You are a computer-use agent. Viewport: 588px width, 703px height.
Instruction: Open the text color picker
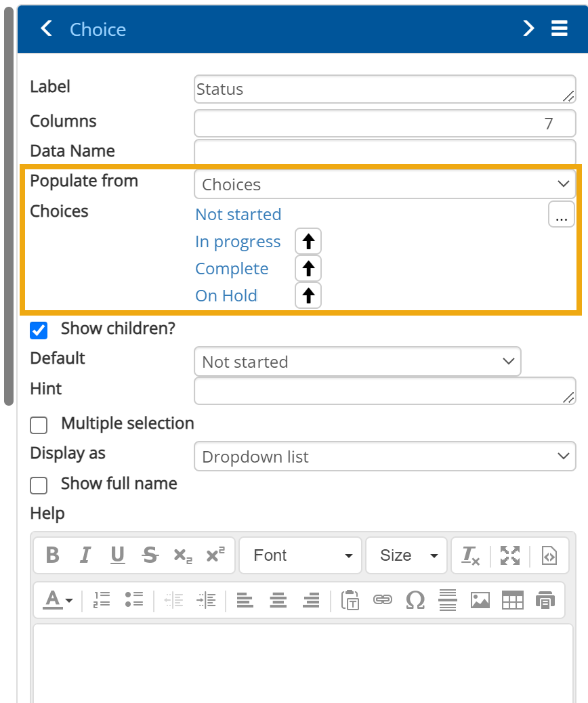pyautogui.click(x=58, y=599)
